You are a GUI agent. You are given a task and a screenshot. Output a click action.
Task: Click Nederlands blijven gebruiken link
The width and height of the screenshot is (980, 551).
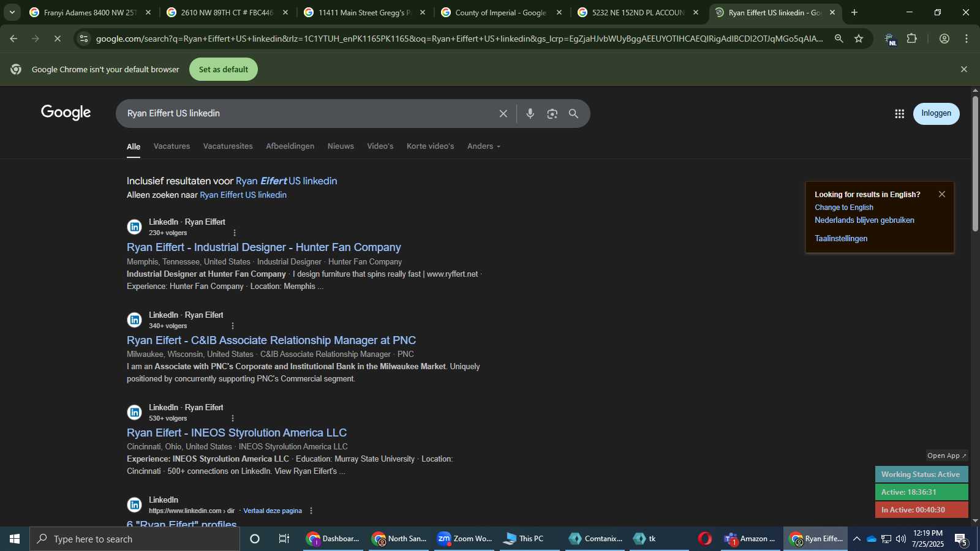pos(864,220)
